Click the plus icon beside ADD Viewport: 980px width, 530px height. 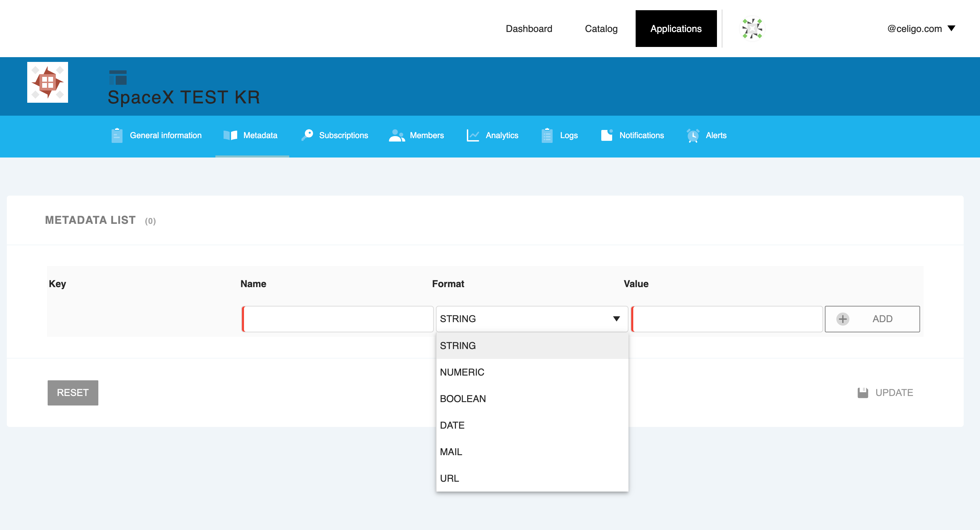842,319
